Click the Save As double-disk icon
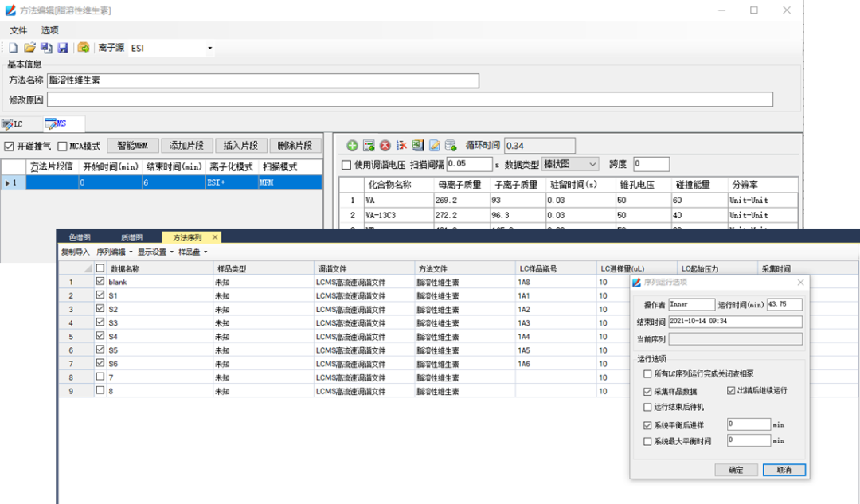 point(47,49)
